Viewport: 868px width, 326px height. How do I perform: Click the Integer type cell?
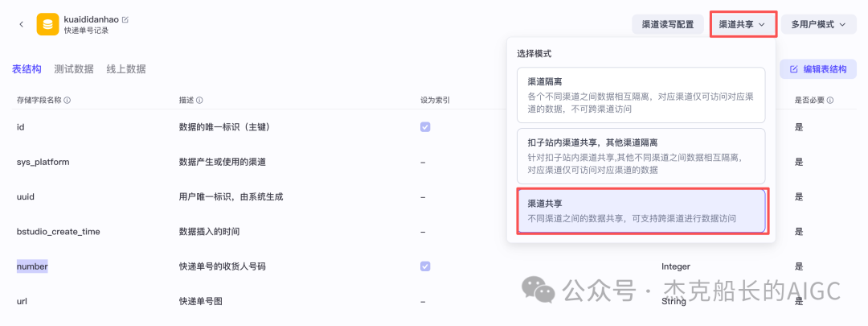pos(676,266)
